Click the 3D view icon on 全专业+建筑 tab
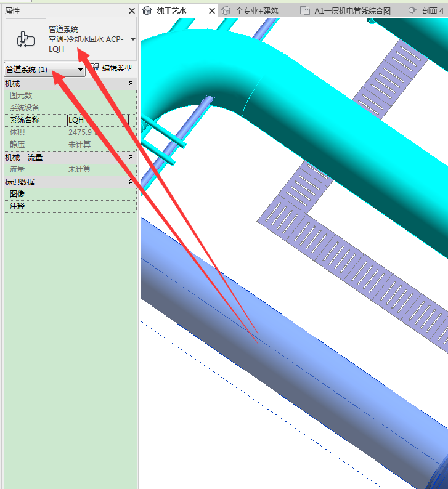448x489 pixels. (x=226, y=11)
